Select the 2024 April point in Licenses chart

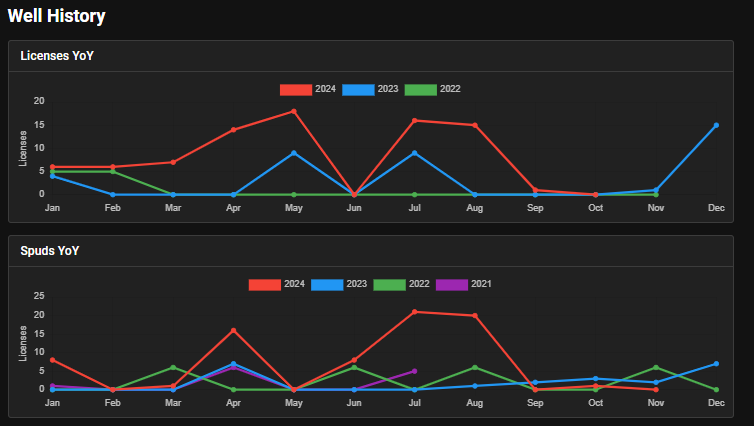coord(233,130)
